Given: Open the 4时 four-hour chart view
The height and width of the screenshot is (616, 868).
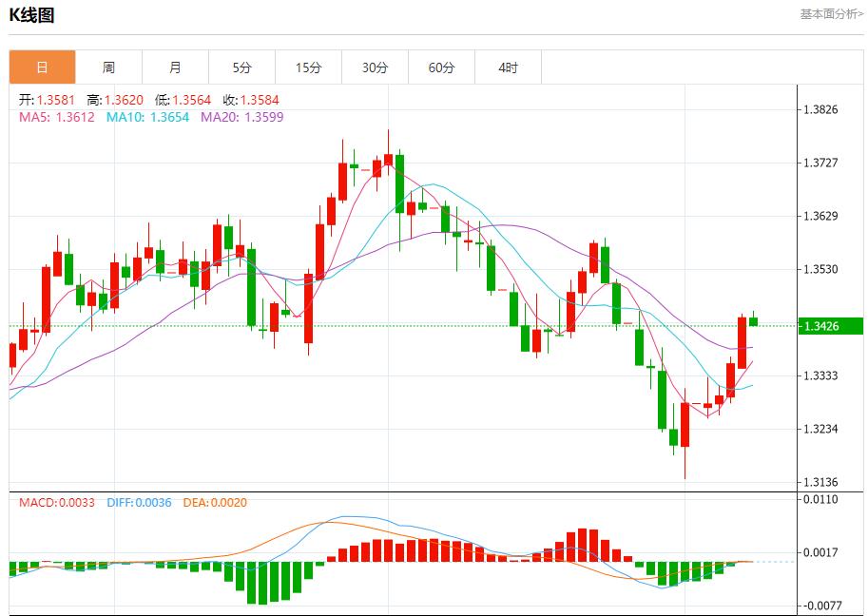Looking at the screenshot, I should (508, 67).
